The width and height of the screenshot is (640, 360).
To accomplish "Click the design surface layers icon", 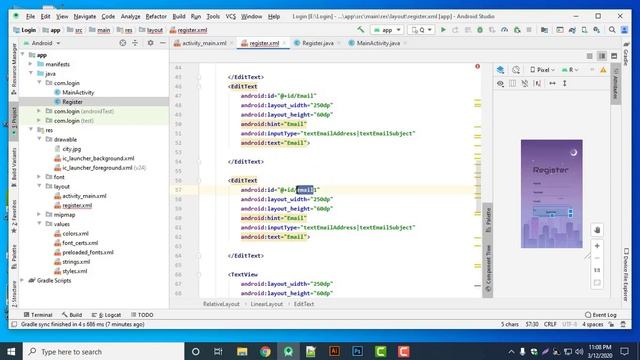I will (500, 70).
